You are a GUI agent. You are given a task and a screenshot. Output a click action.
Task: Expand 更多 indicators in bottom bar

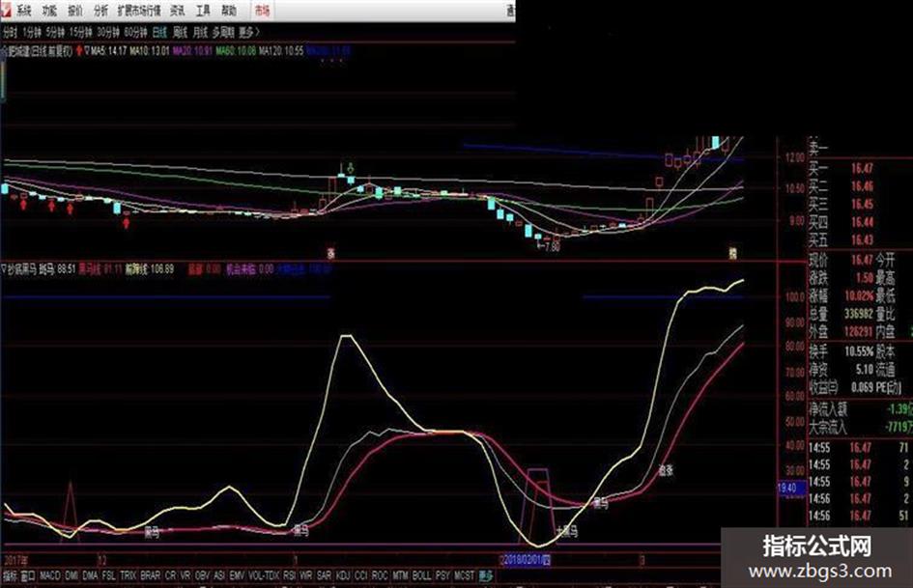tap(486, 575)
